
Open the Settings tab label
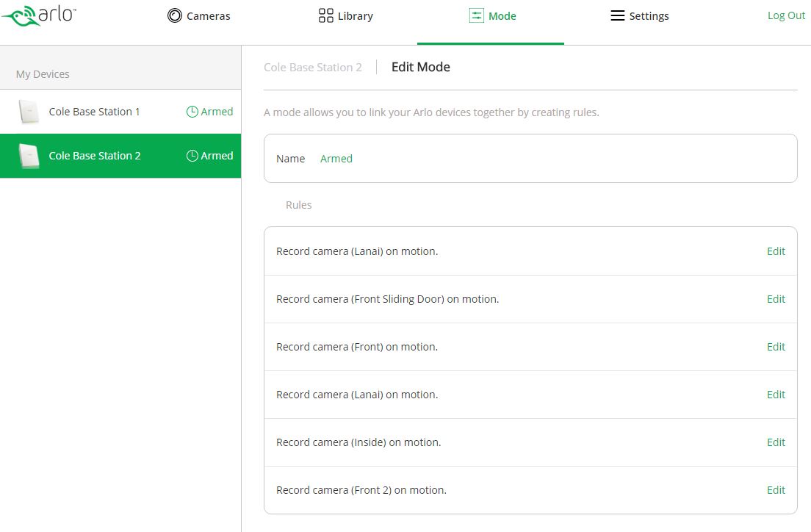point(649,16)
